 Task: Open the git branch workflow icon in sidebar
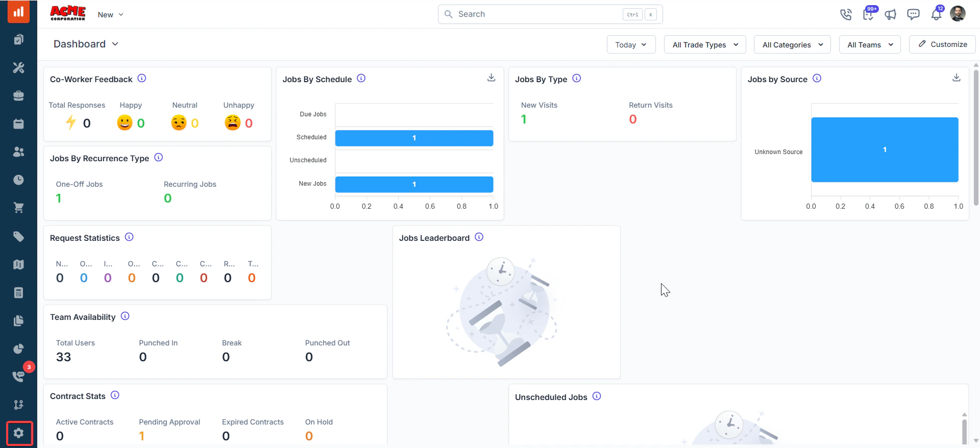point(18,405)
